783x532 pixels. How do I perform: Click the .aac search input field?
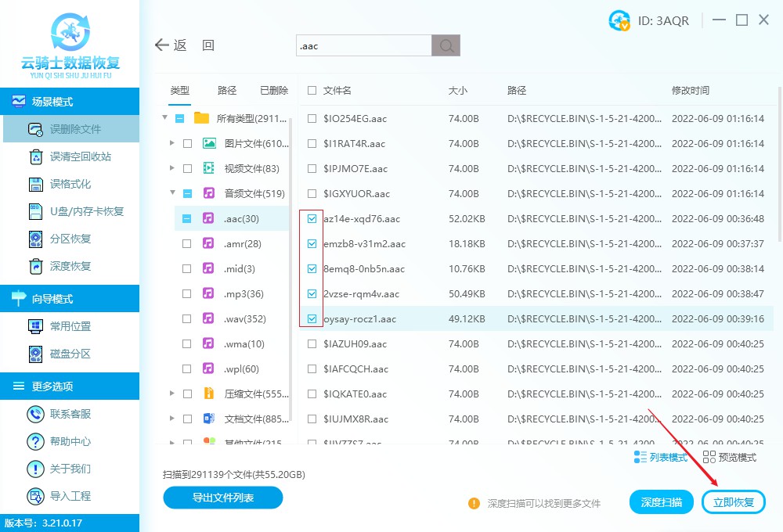point(363,45)
